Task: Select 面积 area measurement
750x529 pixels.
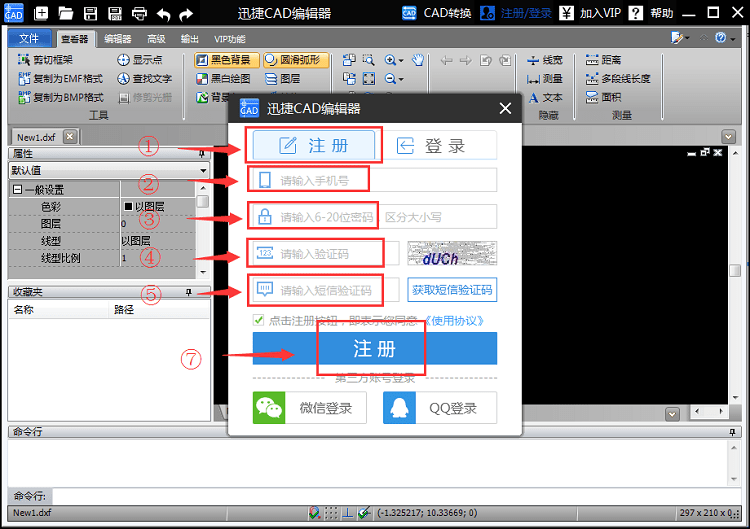Action: pos(603,98)
